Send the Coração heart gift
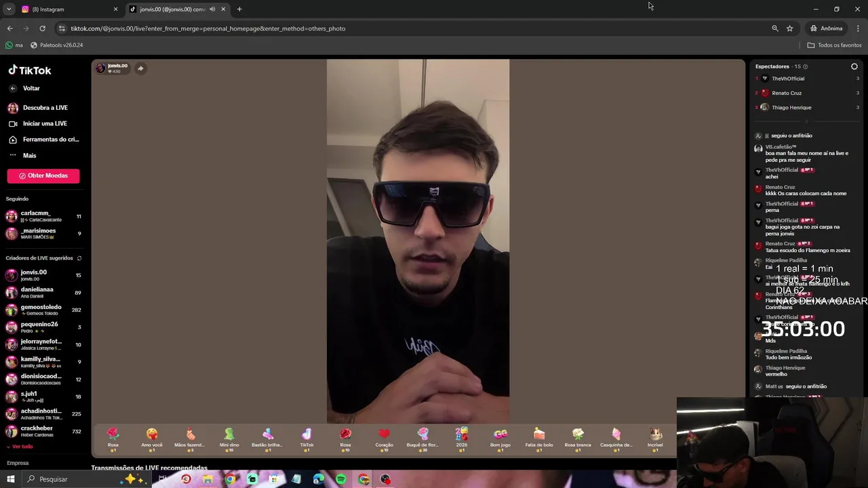Image resolution: width=868 pixels, height=488 pixels. tap(384, 439)
